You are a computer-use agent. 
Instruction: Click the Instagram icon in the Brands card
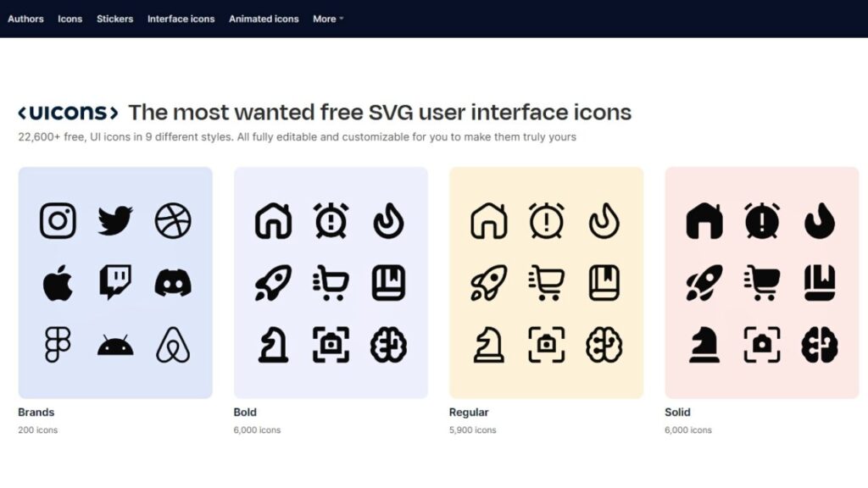(57, 222)
